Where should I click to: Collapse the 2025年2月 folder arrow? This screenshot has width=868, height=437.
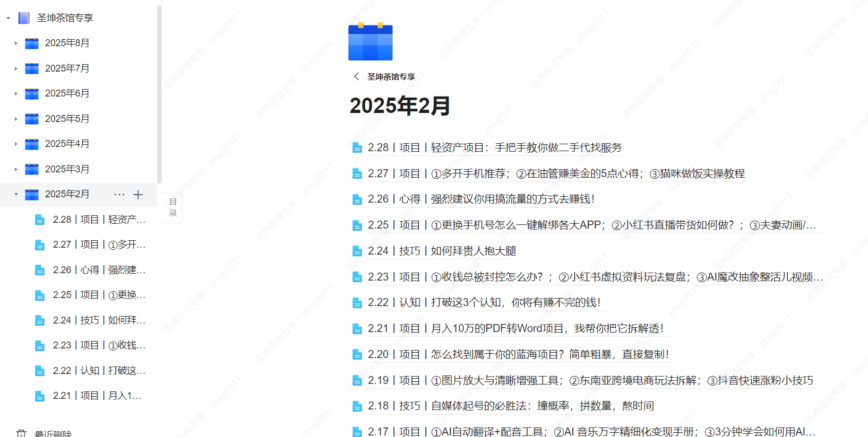point(16,194)
